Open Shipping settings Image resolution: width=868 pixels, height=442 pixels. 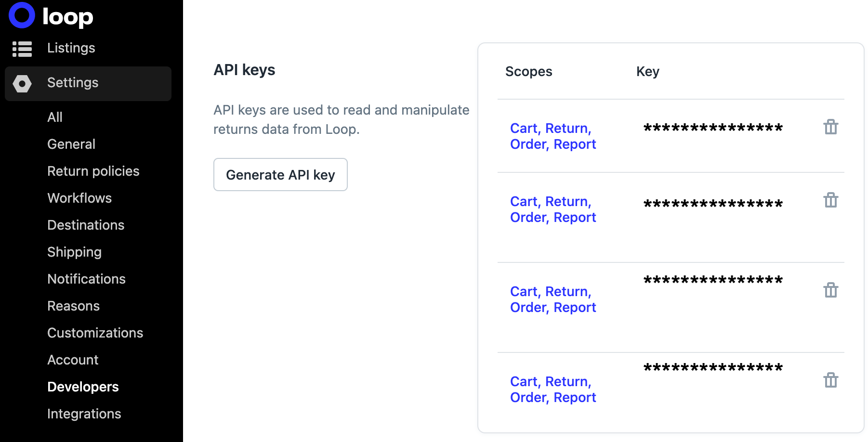[75, 252]
